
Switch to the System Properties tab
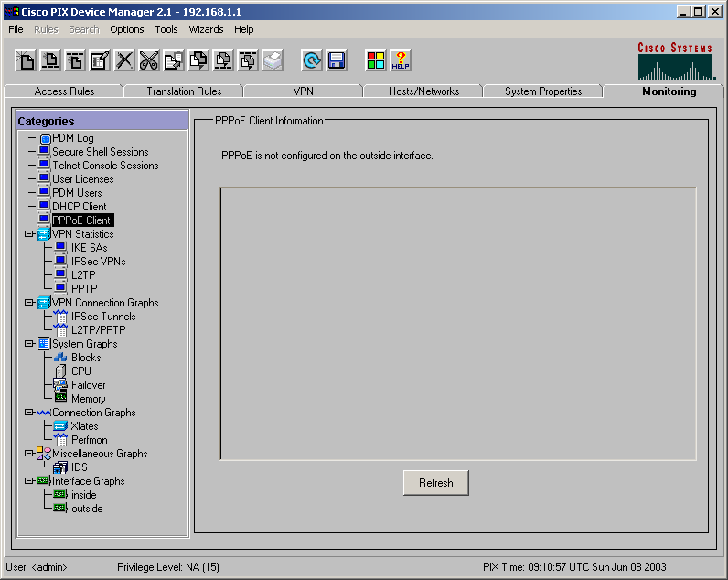(543, 91)
